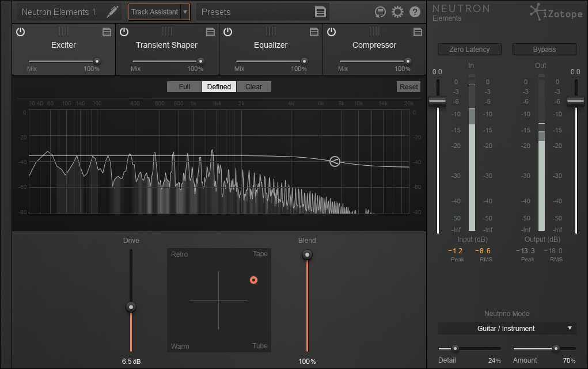The height and width of the screenshot is (369, 588).
Task: Toggle the Compressor power button
Action: [332, 32]
